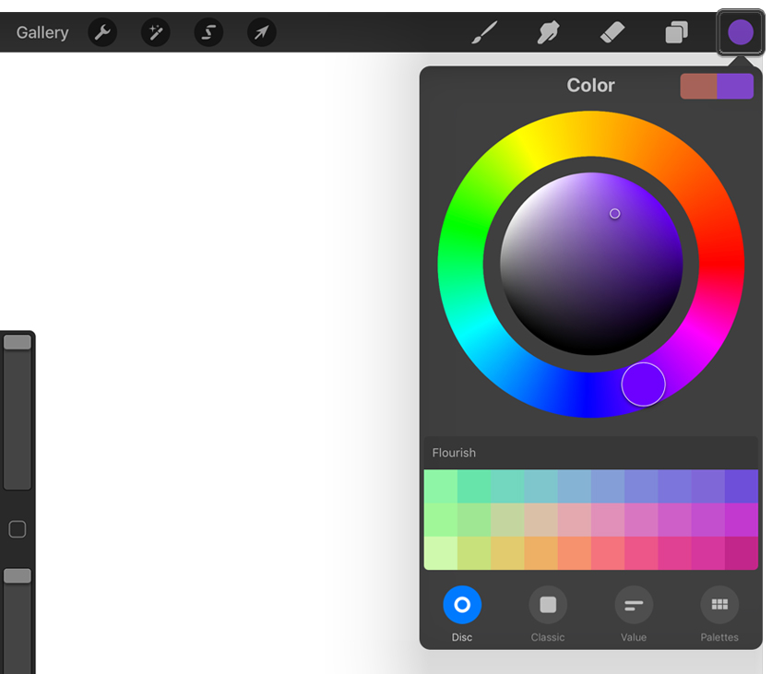Activate the Transform arrow tool
The height and width of the screenshot is (674, 784).
[x=260, y=32]
